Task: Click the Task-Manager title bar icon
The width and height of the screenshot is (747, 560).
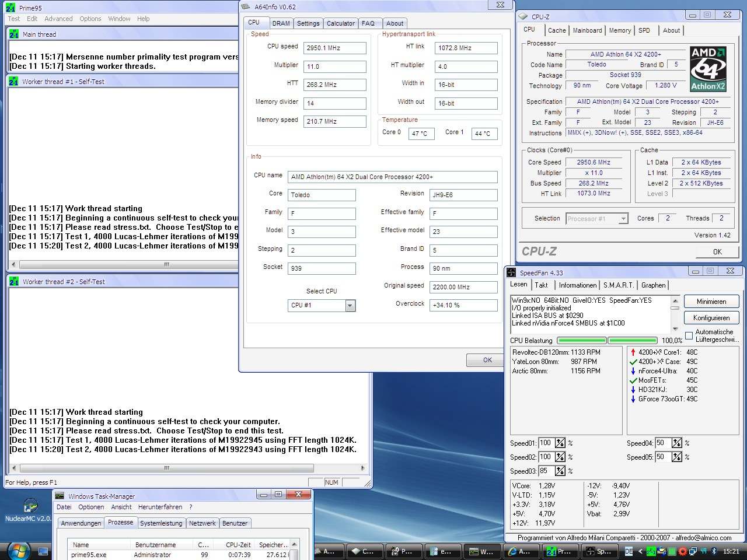Action: click(x=60, y=496)
